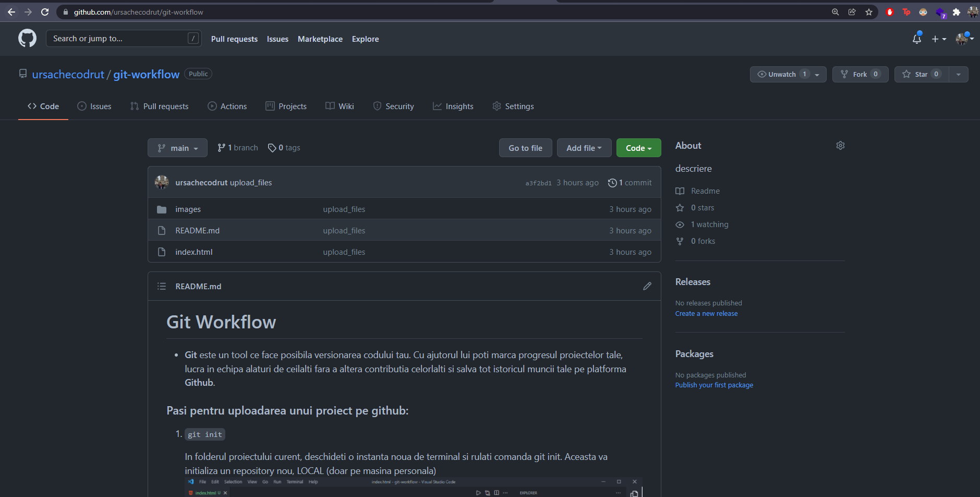Click the red adblock extension icon
The height and width of the screenshot is (497, 980).
(x=890, y=12)
